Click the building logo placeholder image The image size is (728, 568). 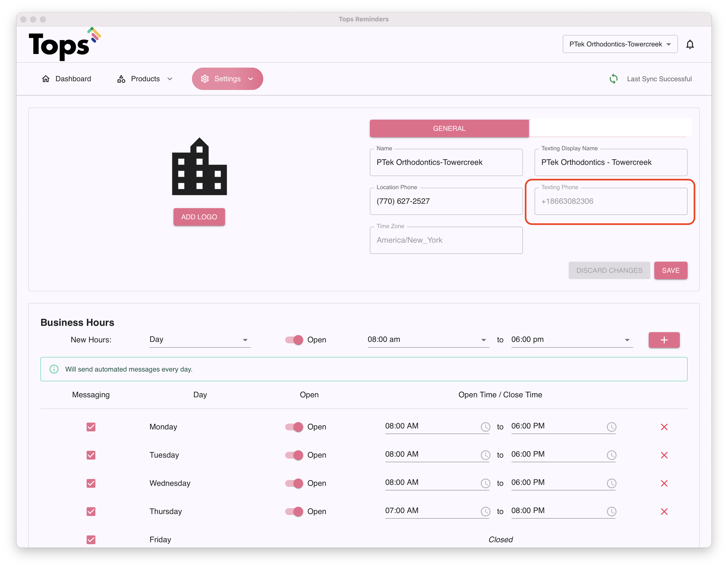199,166
